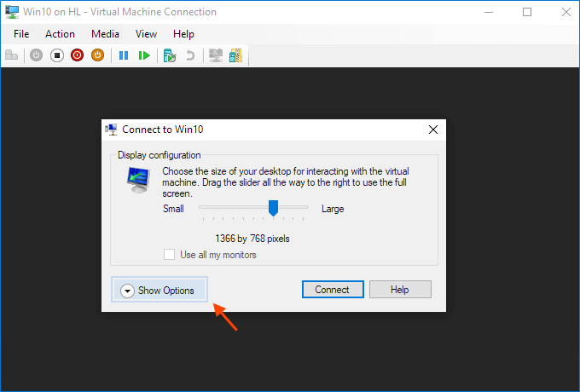Click the Ctrl+Alt+Del toolbar icon
The image size is (580, 392).
coord(11,55)
